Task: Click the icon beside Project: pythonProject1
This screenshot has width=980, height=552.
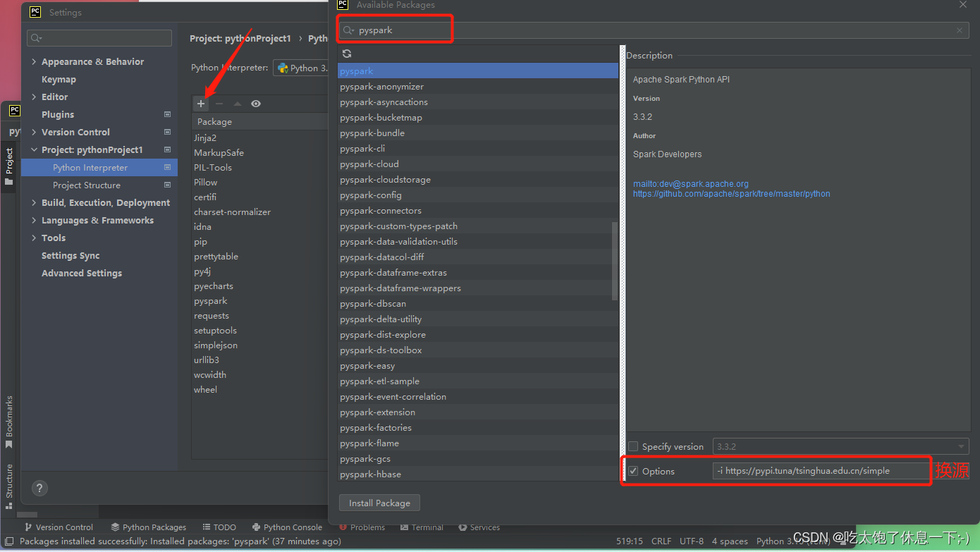Action: click(168, 149)
